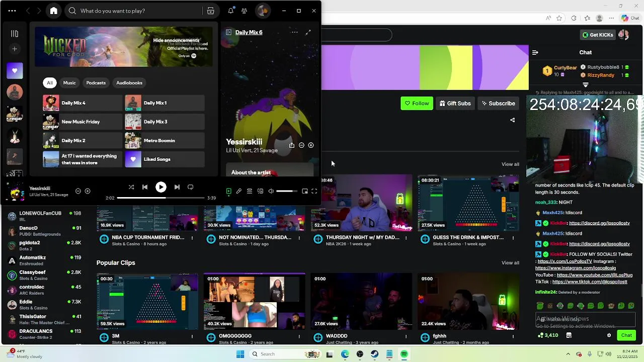Image resolution: width=644 pixels, height=362 pixels.
Task: Expand Now Playing view to full size
Action: 308,32
